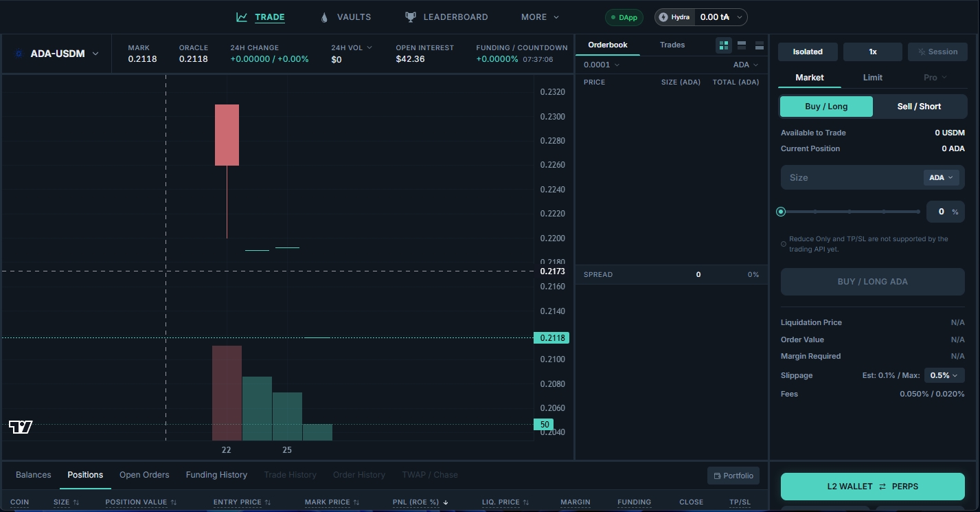980x512 pixels.
Task: Click the order size slider handle
Action: (781, 212)
